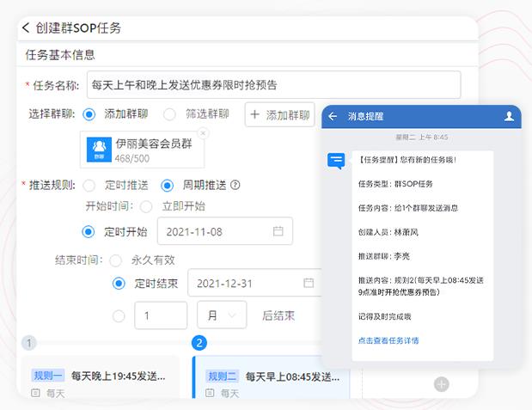The height and width of the screenshot is (410, 532).
Task: Select the 定时推送 radio option
Action: pos(89,186)
